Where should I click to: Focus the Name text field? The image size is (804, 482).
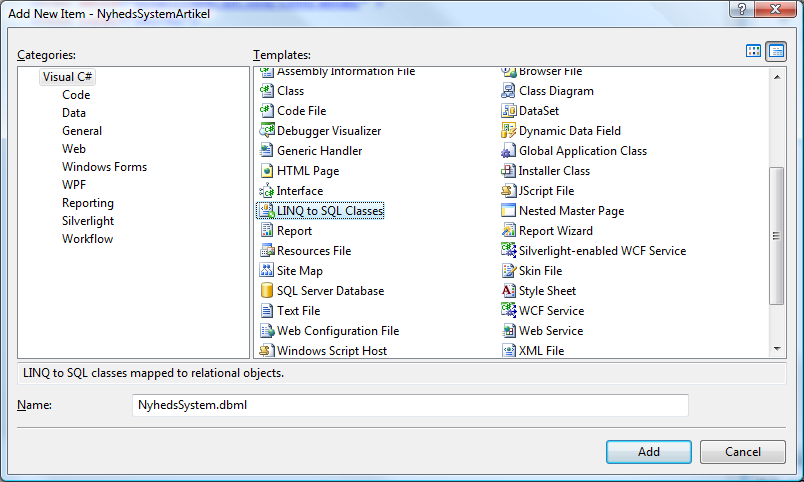click(x=410, y=405)
